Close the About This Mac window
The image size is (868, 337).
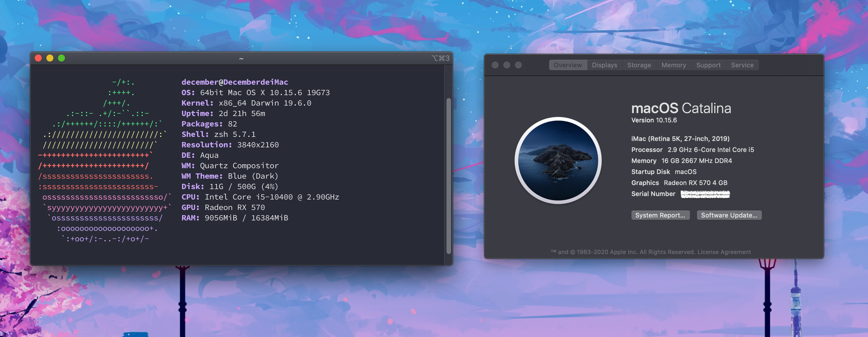coord(495,65)
